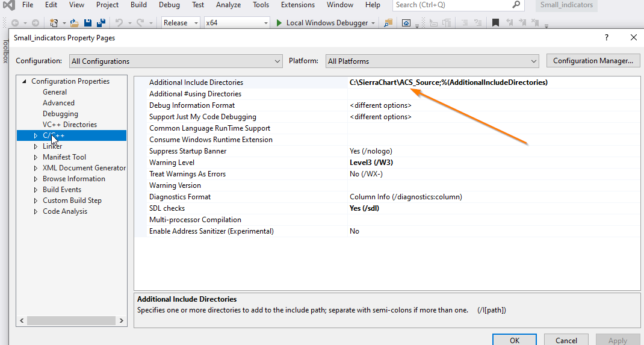This screenshot has height=345, width=644.
Task: Click the Cancel button
Action: click(566, 340)
